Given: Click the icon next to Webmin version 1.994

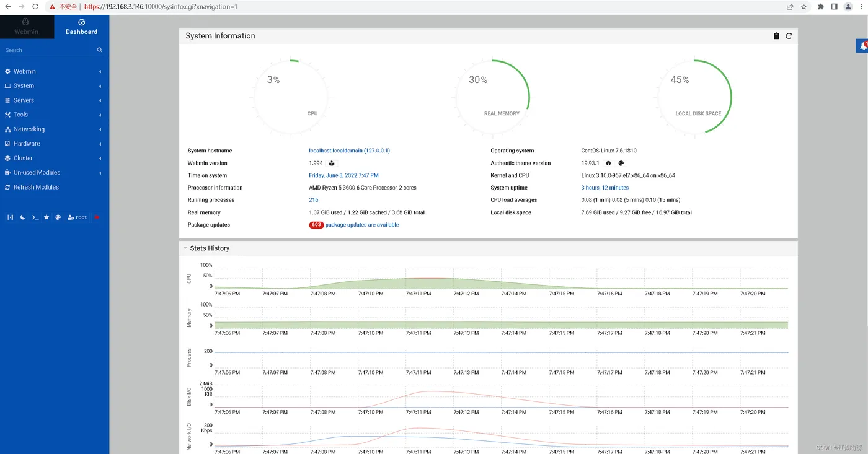Looking at the screenshot, I should pyautogui.click(x=332, y=164).
